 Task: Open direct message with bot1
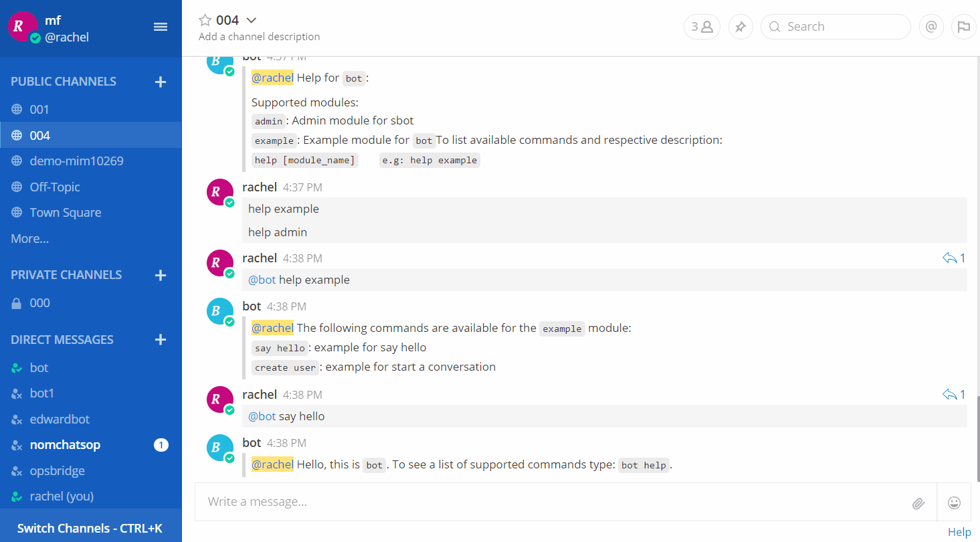pos(91,393)
